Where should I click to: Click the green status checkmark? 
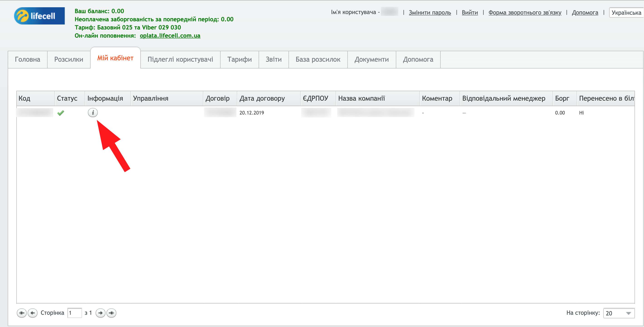click(x=60, y=113)
